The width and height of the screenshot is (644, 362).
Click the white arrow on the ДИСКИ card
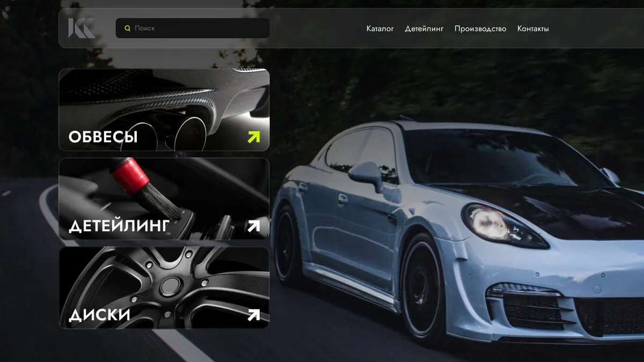[x=253, y=315]
